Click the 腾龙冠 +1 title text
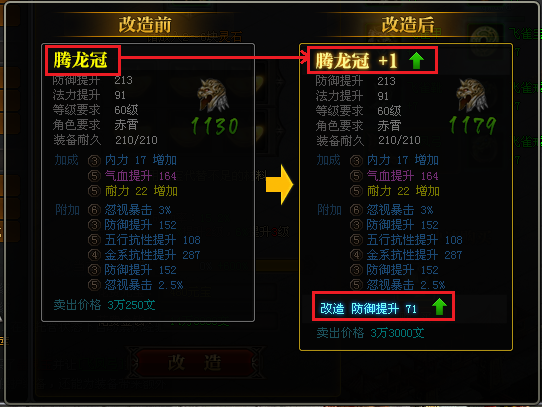 click(x=356, y=61)
